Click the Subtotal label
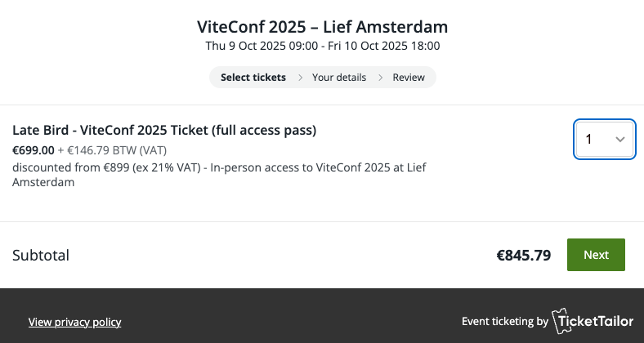 pos(41,255)
